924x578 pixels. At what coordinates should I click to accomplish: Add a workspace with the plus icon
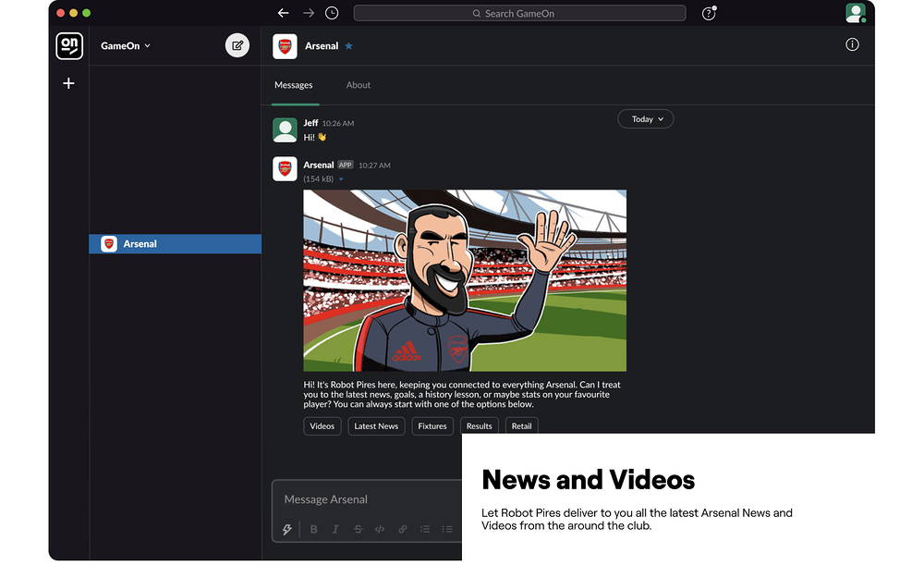coord(68,83)
